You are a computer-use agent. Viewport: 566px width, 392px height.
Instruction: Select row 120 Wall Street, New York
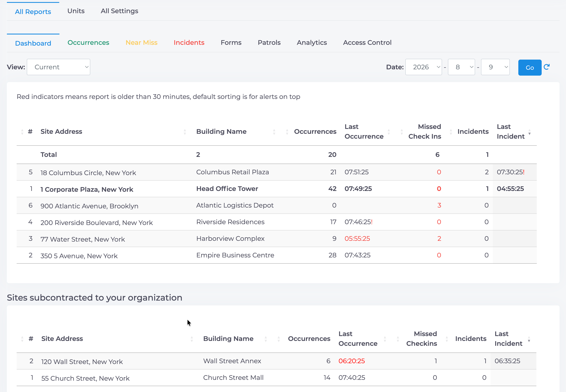(x=277, y=361)
